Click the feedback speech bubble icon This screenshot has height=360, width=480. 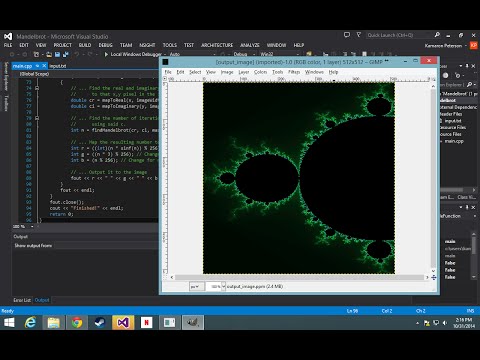(347, 35)
